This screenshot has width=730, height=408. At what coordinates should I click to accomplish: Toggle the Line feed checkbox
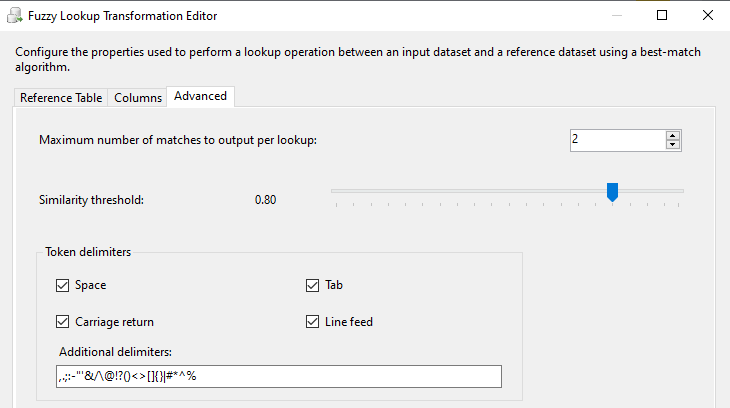[313, 322]
